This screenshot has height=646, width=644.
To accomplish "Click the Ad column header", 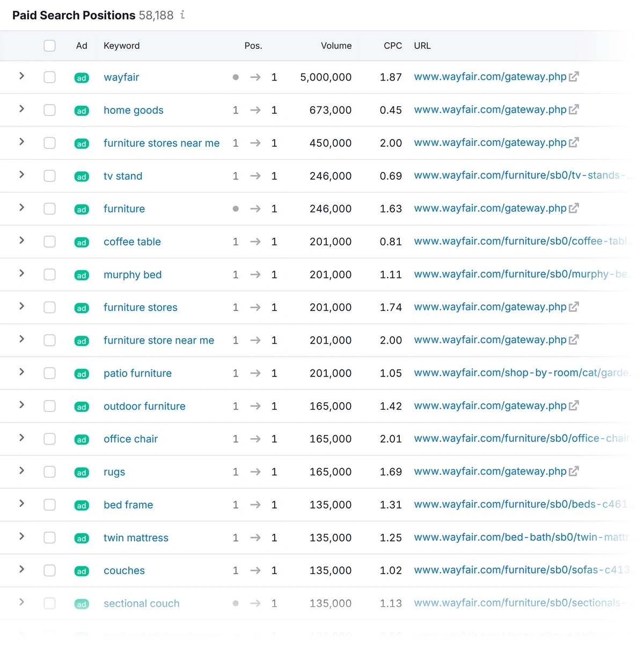I will click(x=82, y=46).
